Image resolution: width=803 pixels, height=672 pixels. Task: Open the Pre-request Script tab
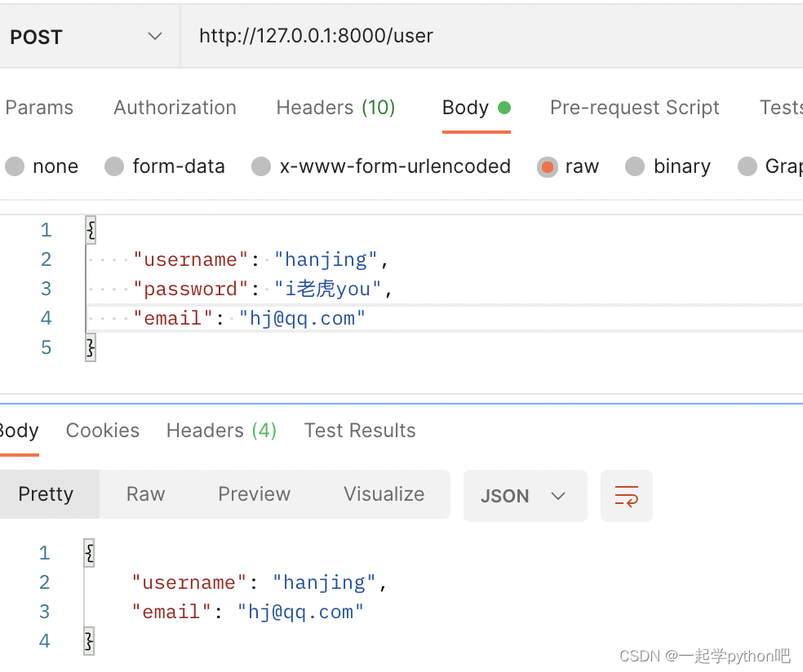pos(634,108)
